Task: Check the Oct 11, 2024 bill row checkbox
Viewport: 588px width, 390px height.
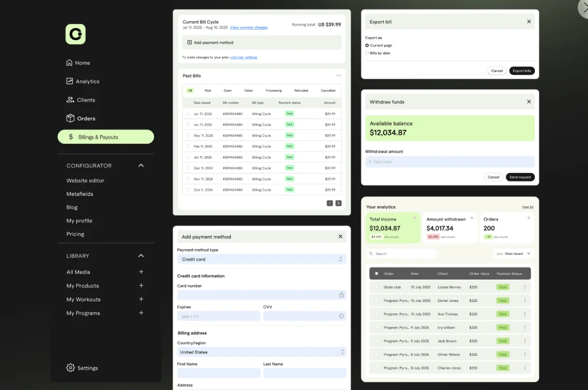Action: 187,190
